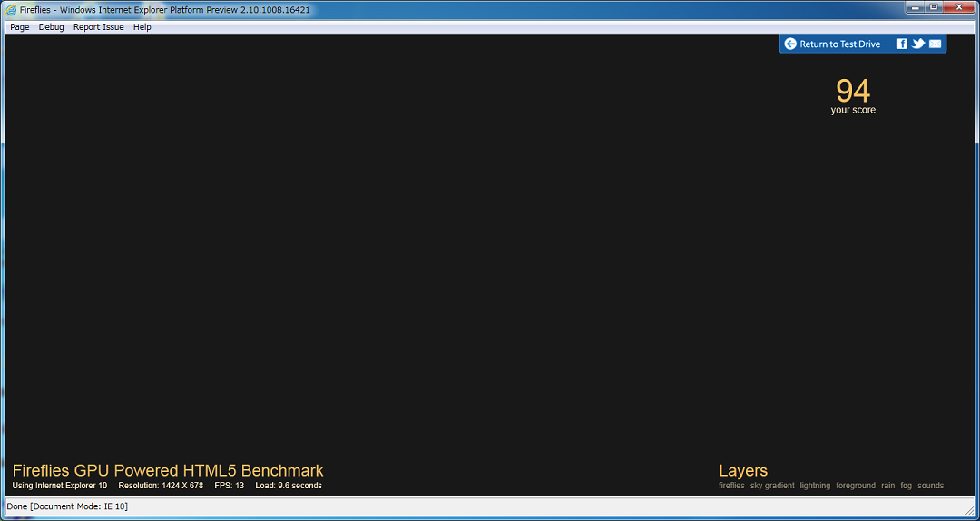
Task: Click the Internet Explorer icon in the title bar
Action: pos(11,9)
